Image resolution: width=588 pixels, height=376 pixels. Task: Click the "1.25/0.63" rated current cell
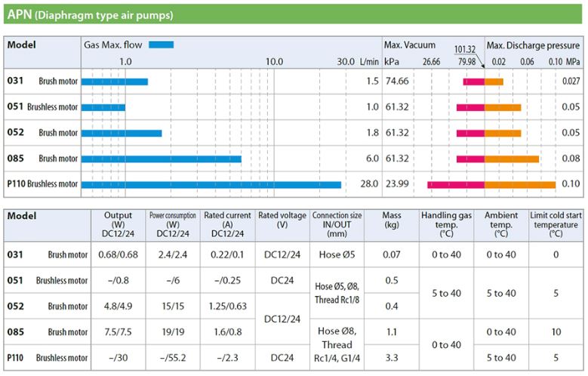[x=227, y=307]
